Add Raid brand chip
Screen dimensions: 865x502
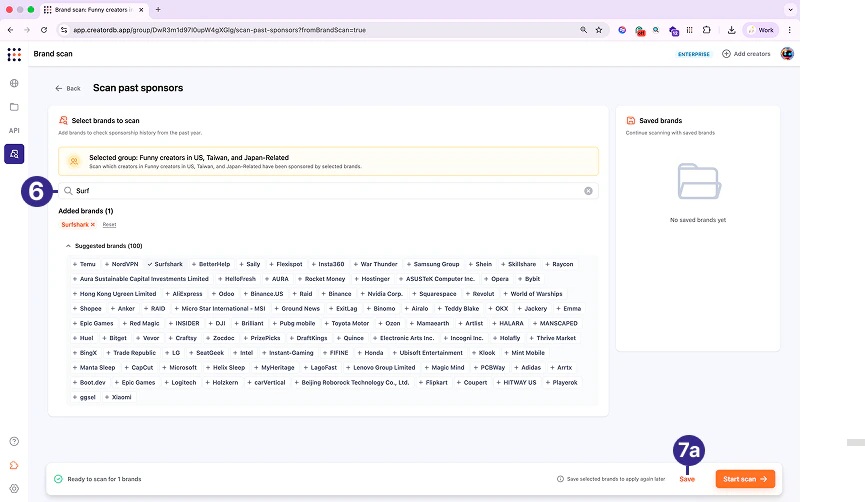click(302, 294)
